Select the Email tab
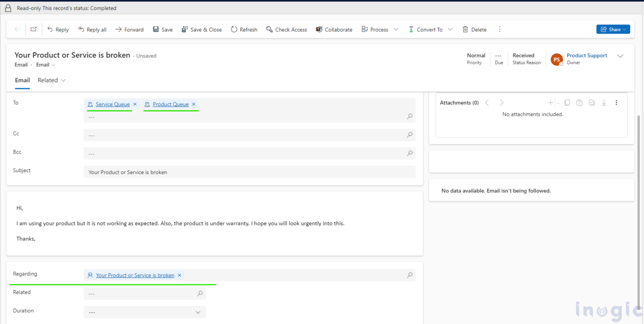The image size is (644, 324). [22, 80]
